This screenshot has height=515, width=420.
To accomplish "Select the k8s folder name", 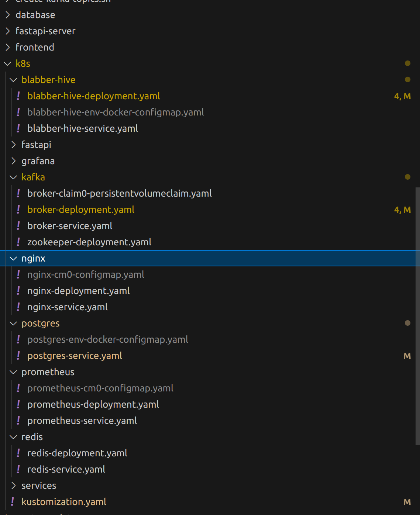I will [x=23, y=63].
